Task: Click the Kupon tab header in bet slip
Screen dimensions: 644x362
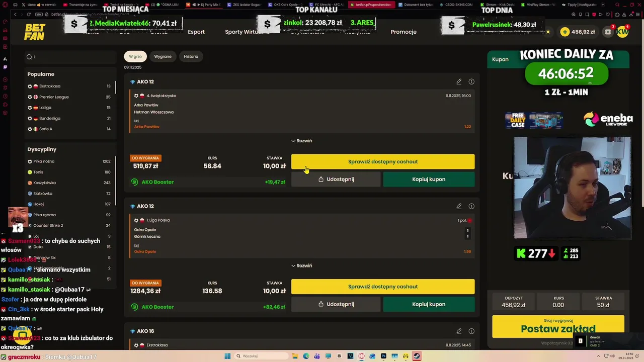Action: tap(500, 59)
